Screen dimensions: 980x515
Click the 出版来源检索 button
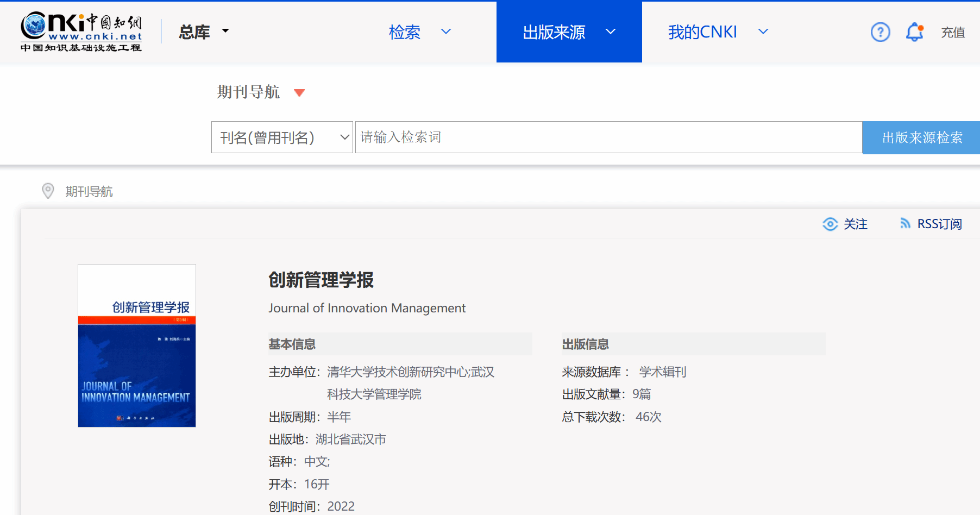click(921, 137)
